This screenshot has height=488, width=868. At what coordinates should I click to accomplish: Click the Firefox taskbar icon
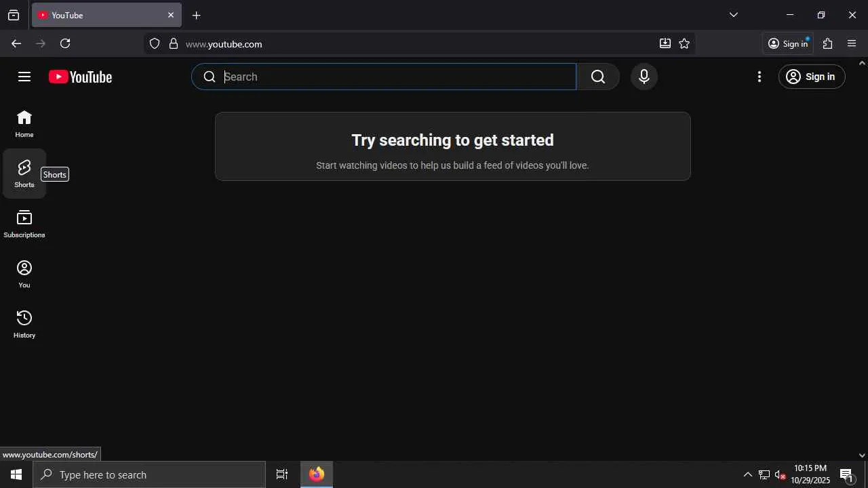317,474
